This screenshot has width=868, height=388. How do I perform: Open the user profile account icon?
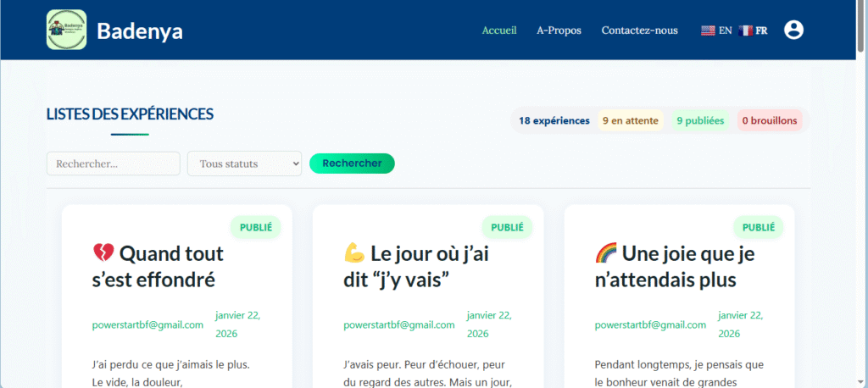(x=793, y=30)
